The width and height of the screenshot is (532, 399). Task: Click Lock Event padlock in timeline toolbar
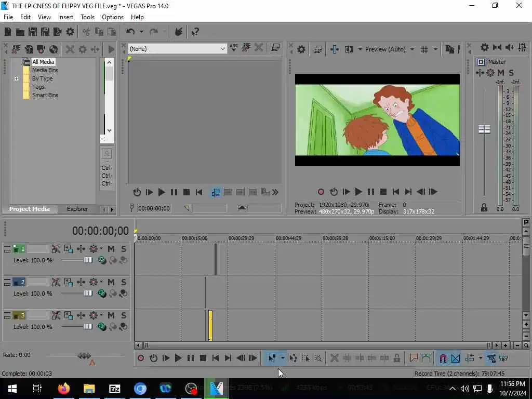coord(396,358)
